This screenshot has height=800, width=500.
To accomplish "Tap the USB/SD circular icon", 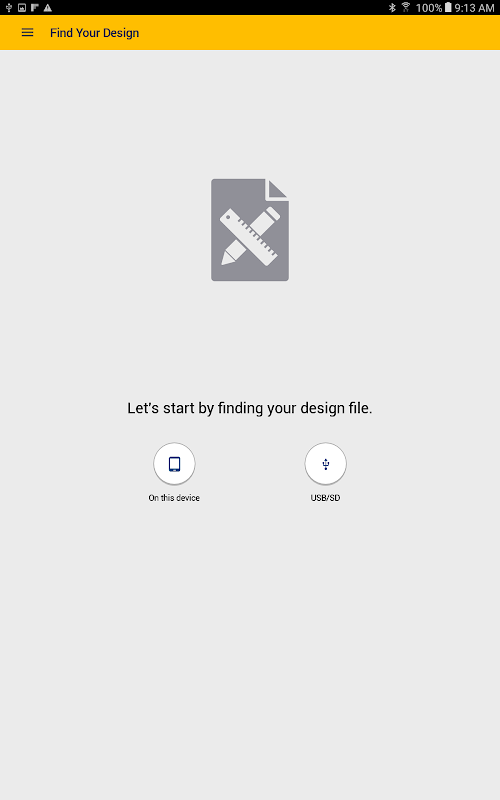I will [326, 464].
